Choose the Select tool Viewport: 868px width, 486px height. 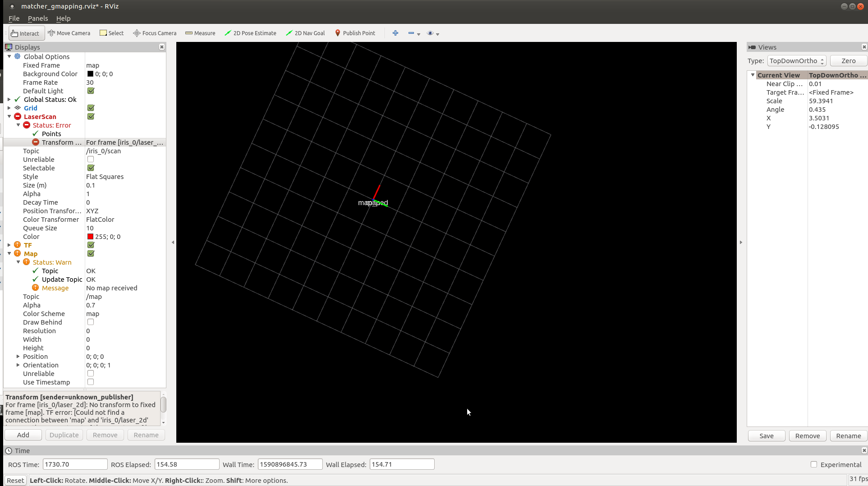pyautogui.click(x=111, y=33)
